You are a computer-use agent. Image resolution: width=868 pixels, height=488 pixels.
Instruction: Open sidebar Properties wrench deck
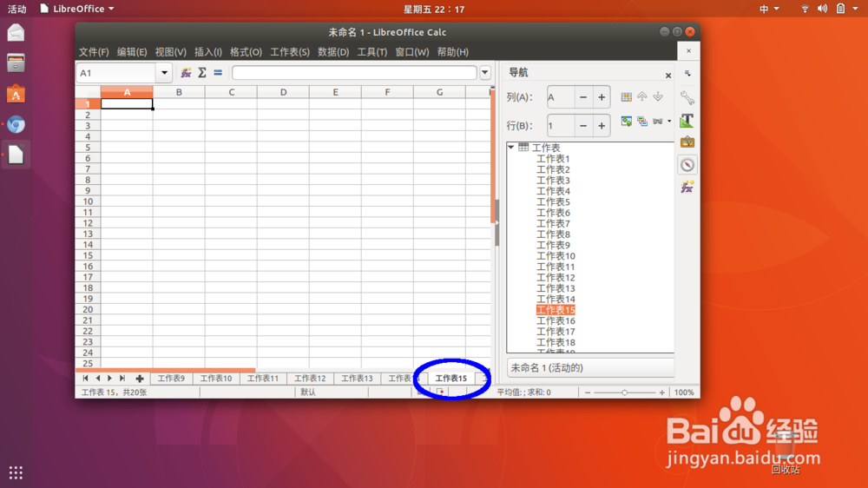pyautogui.click(x=687, y=97)
